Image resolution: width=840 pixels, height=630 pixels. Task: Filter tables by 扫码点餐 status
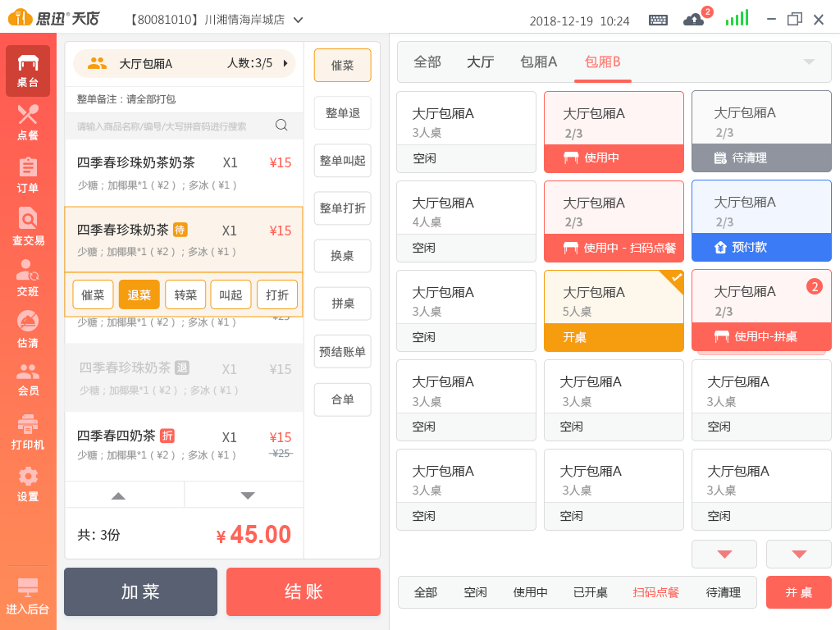click(x=655, y=592)
